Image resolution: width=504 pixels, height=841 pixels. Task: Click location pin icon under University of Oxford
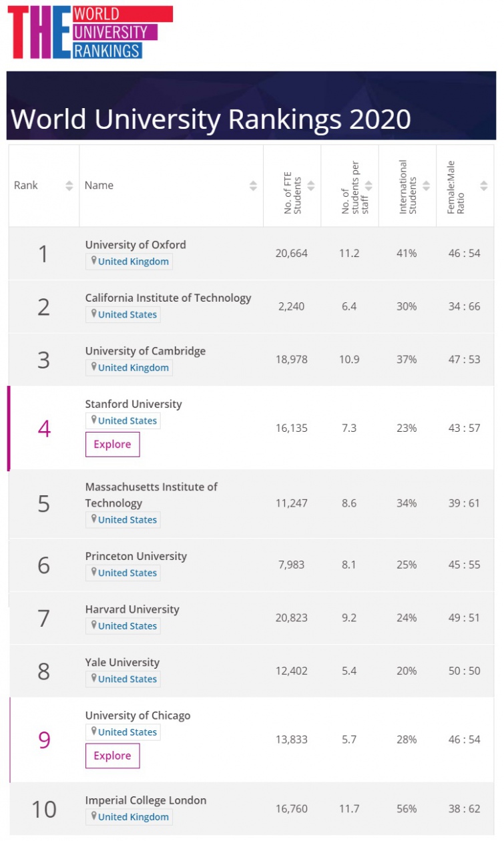94,261
